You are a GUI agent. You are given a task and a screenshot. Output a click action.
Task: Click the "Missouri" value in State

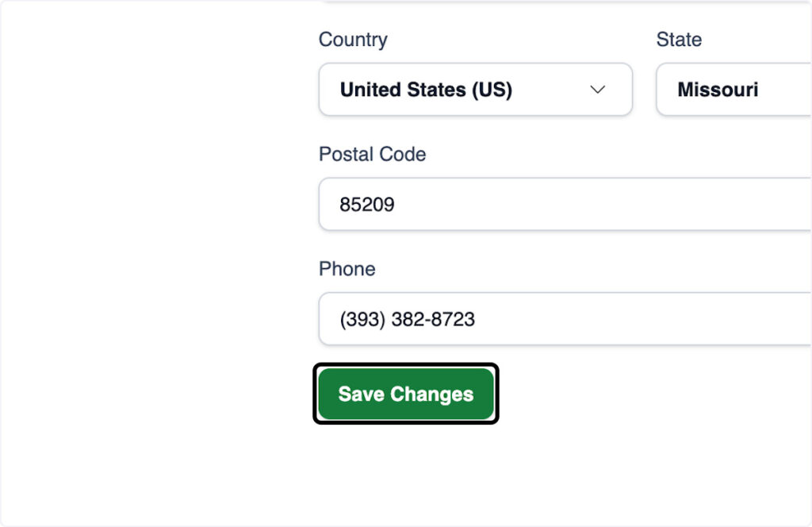tap(718, 90)
